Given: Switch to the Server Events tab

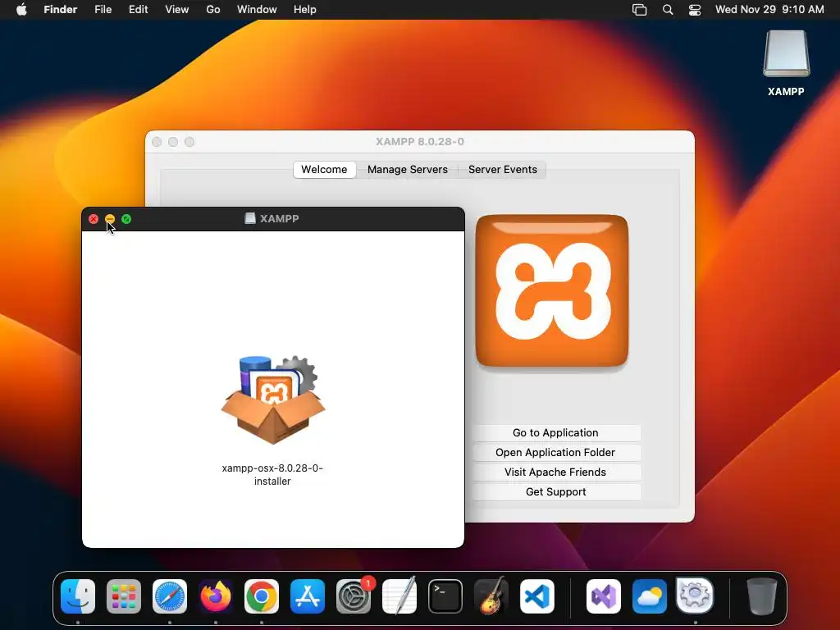Looking at the screenshot, I should coord(503,169).
